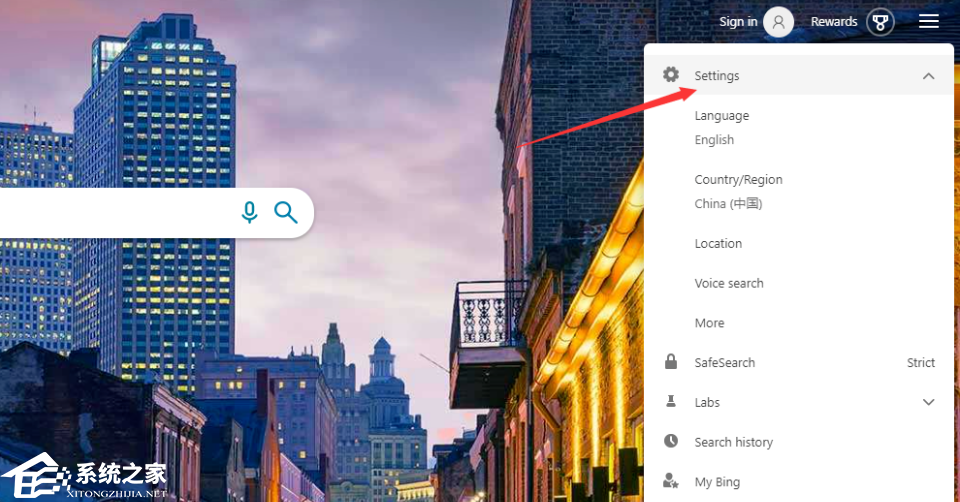960x502 pixels.
Task: Open the hamburger menu icon
Action: click(928, 21)
